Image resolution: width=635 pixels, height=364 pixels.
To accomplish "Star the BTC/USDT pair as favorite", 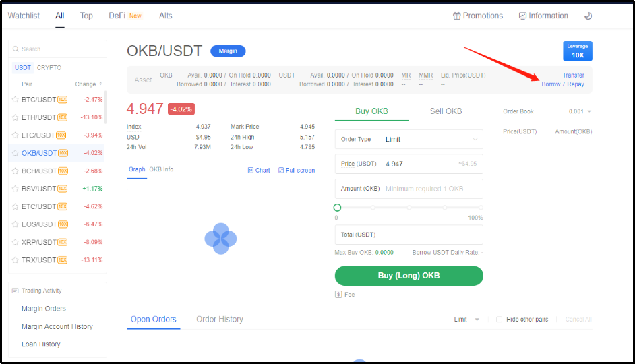I will click(15, 100).
